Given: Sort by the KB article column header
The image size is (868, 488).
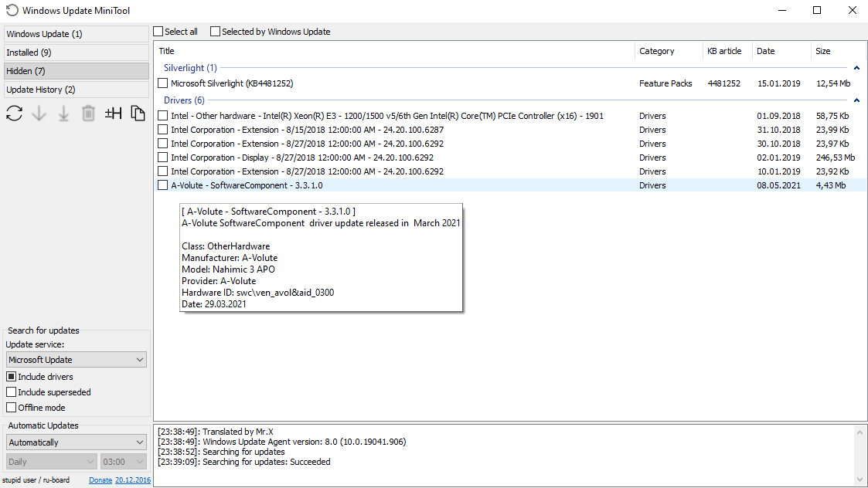Looking at the screenshot, I should [727, 51].
